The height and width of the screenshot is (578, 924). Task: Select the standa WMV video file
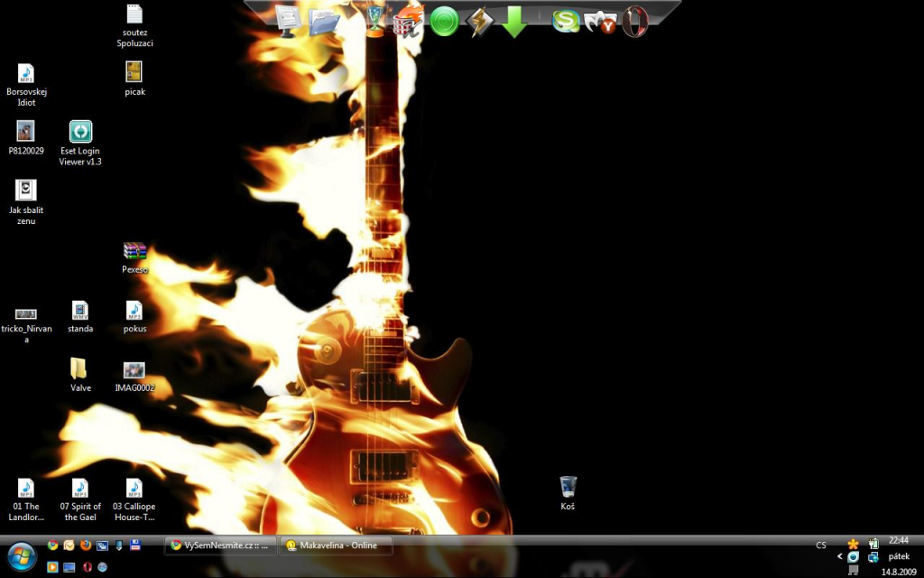[x=80, y=317]
